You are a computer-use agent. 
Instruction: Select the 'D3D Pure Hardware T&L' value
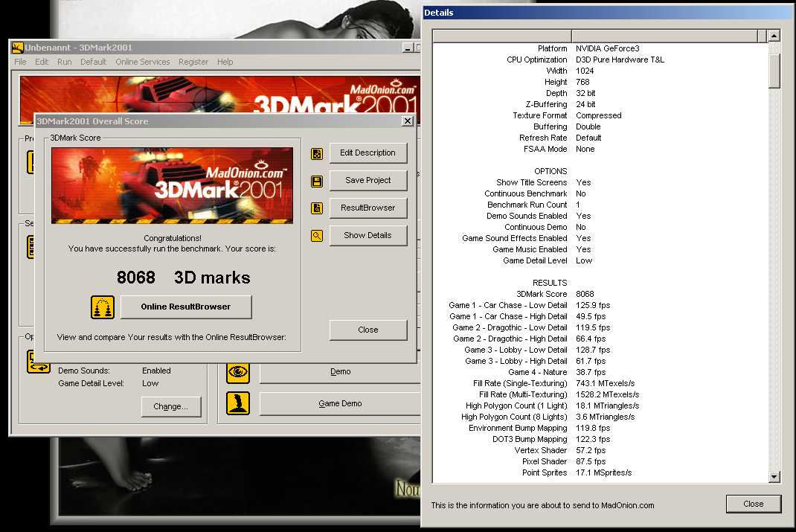(x=620, y=60)
